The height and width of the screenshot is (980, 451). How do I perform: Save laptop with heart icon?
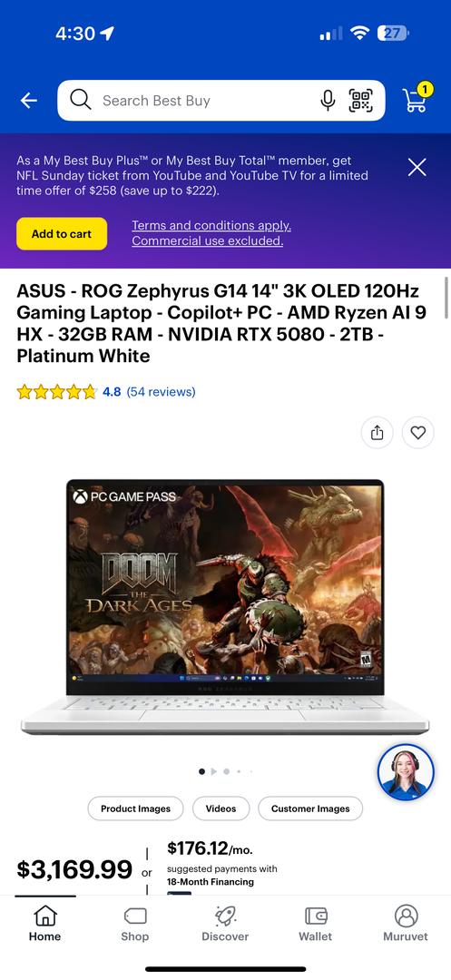point(418,433)
